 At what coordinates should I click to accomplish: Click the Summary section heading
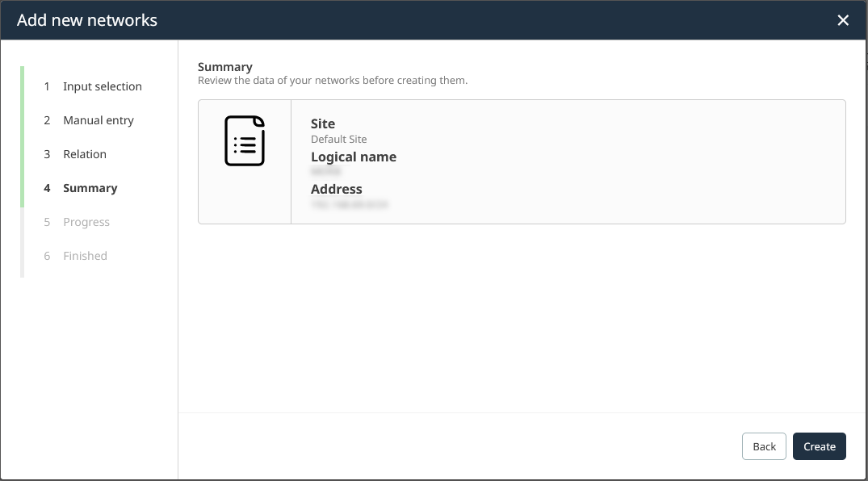pyautogui.click(x=224, y=67)
